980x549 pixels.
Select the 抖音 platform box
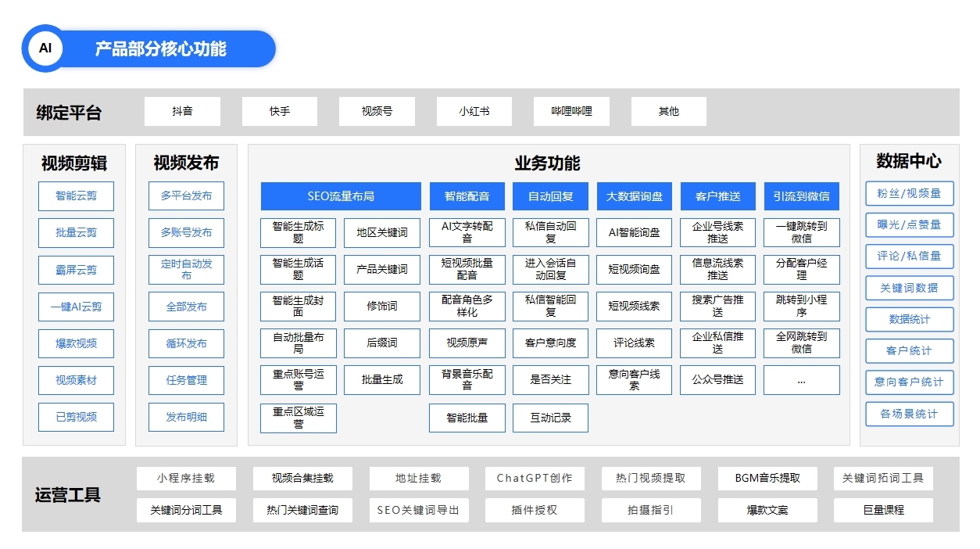(182, 112)
